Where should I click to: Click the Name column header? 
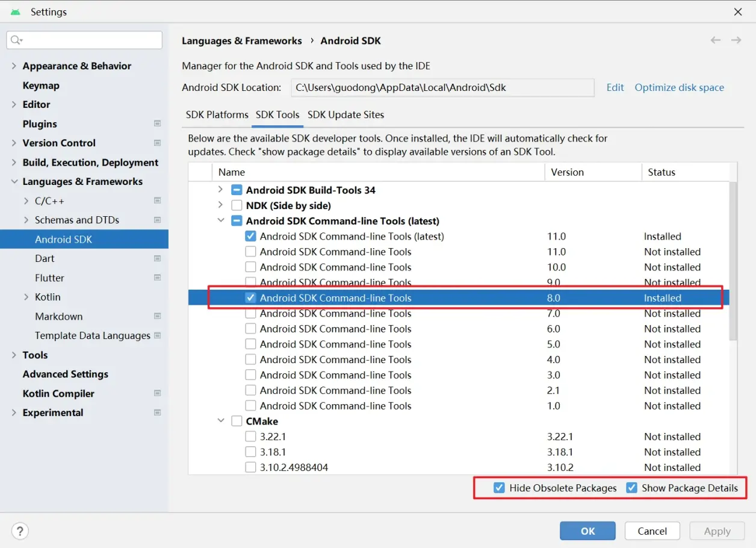[x=378, y=172]
